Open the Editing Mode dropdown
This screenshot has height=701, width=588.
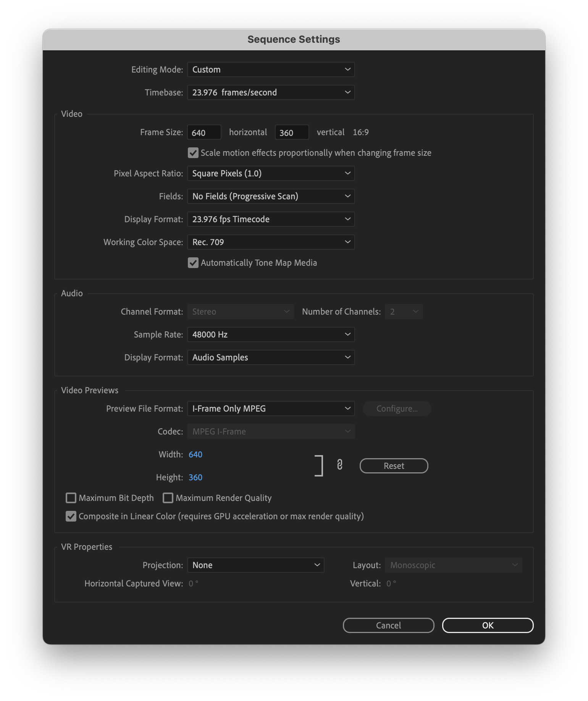pos(271,69)
